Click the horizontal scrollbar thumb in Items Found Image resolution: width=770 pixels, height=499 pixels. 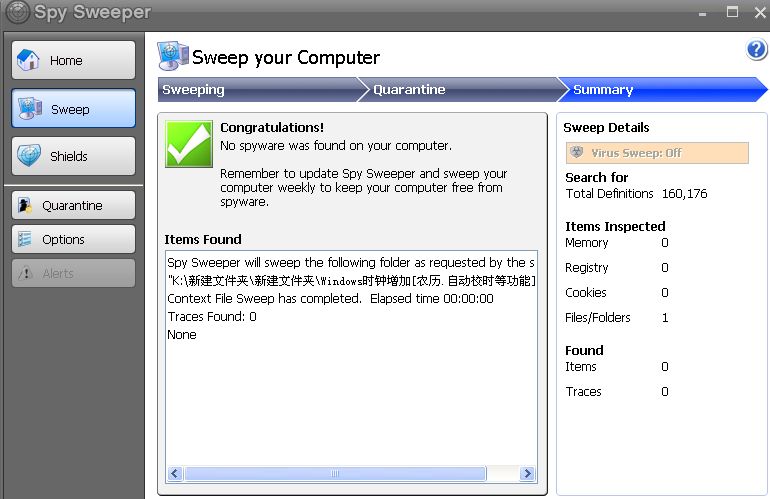[x=335, y=473]
